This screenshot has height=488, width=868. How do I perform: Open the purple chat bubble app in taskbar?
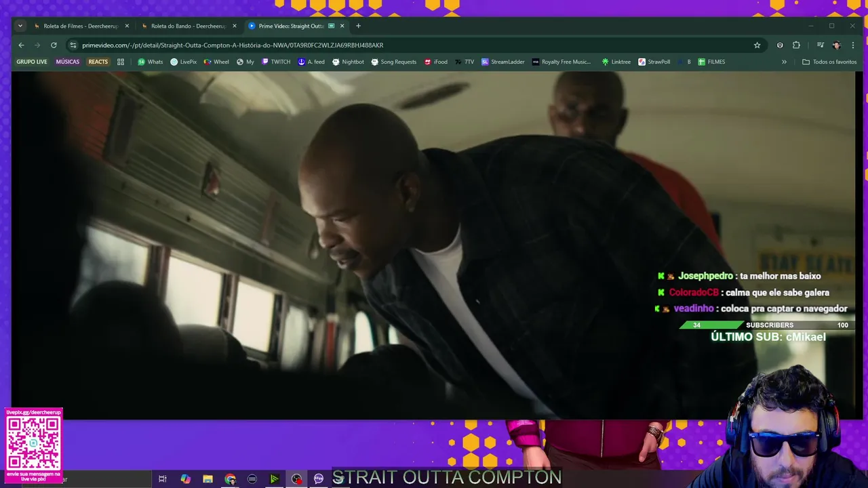tap(319, 479)
